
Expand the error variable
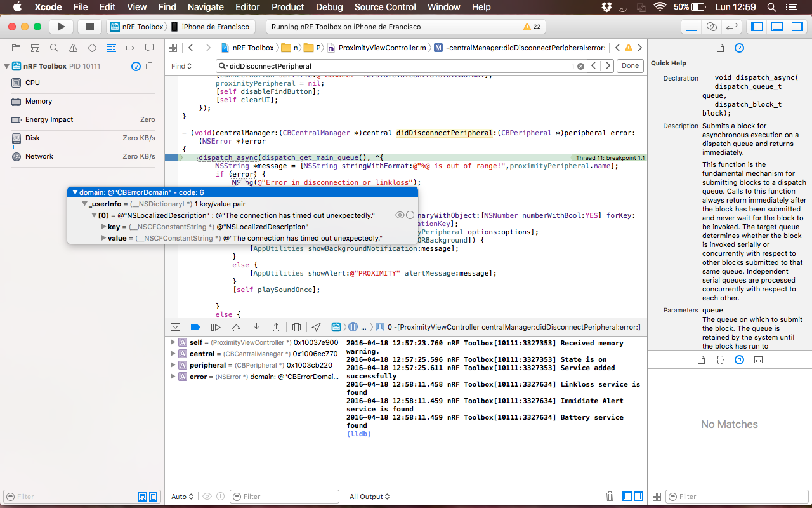[173, 377]
